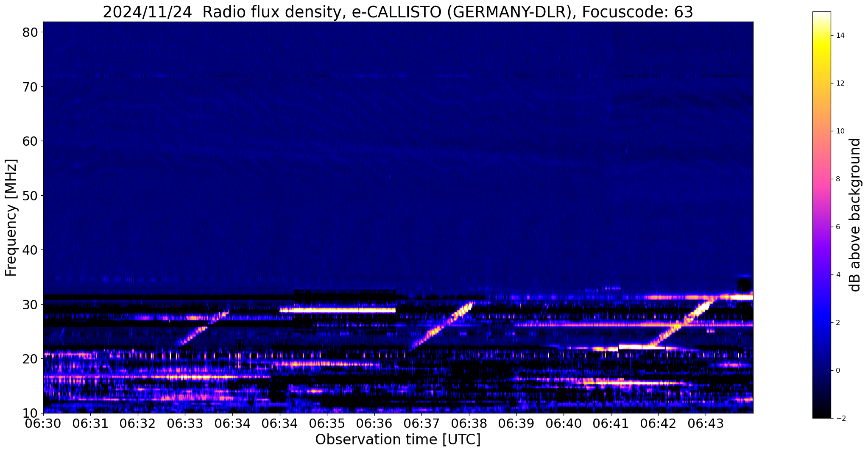Image resolution: width=868 pixels, height=452 pixels.
Task: Click the colorbar tick labeled 8
Action: pyautogui.click(x=837, y=179)
